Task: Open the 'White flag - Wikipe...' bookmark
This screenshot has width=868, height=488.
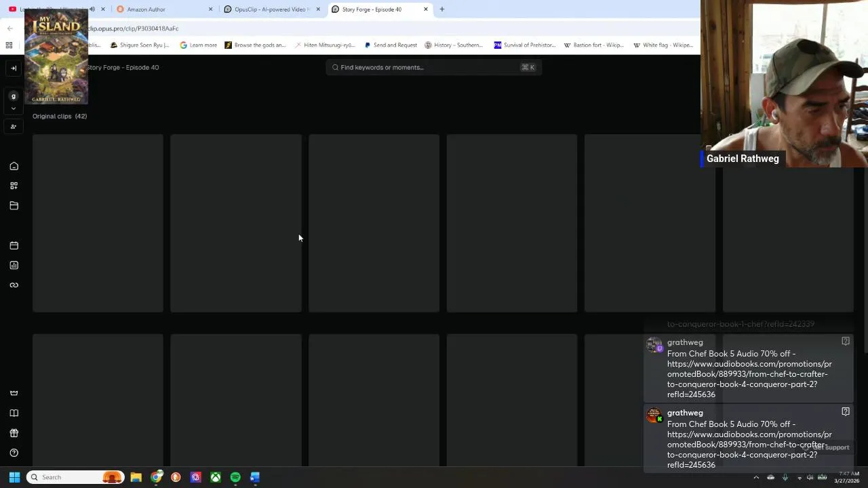Action: (663, 45)
